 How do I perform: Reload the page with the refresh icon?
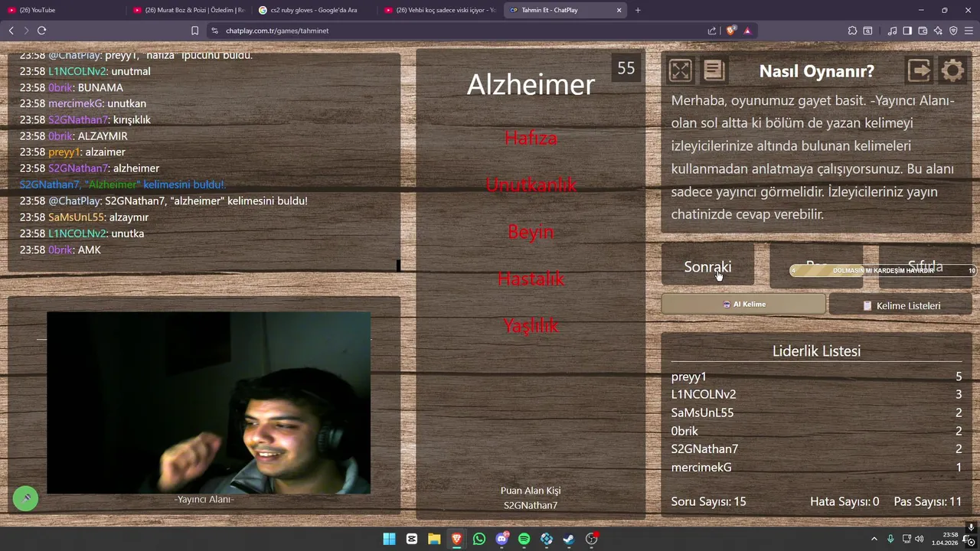point(41,31)
